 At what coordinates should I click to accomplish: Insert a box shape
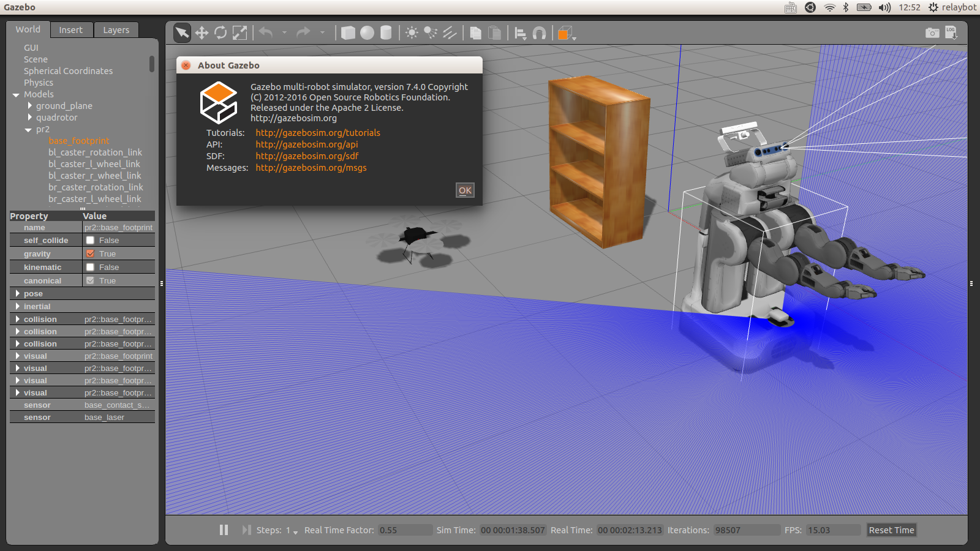click(348, 32)
